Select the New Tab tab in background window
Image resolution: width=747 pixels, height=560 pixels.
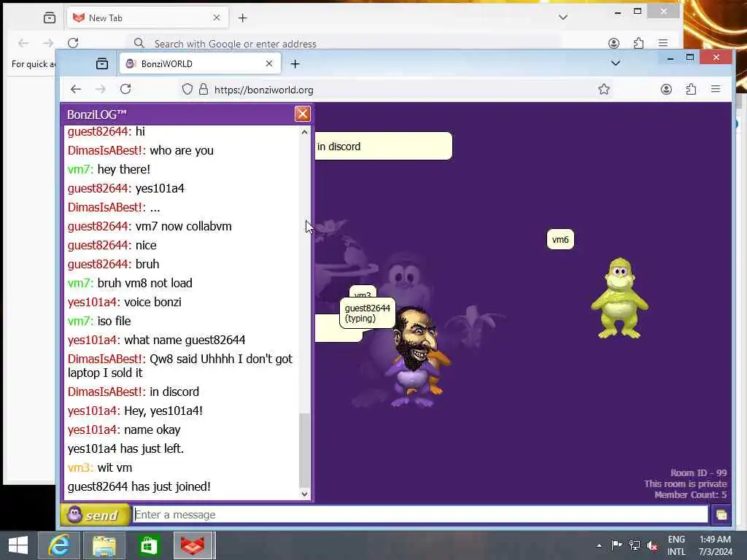click(x=147, y=18)
